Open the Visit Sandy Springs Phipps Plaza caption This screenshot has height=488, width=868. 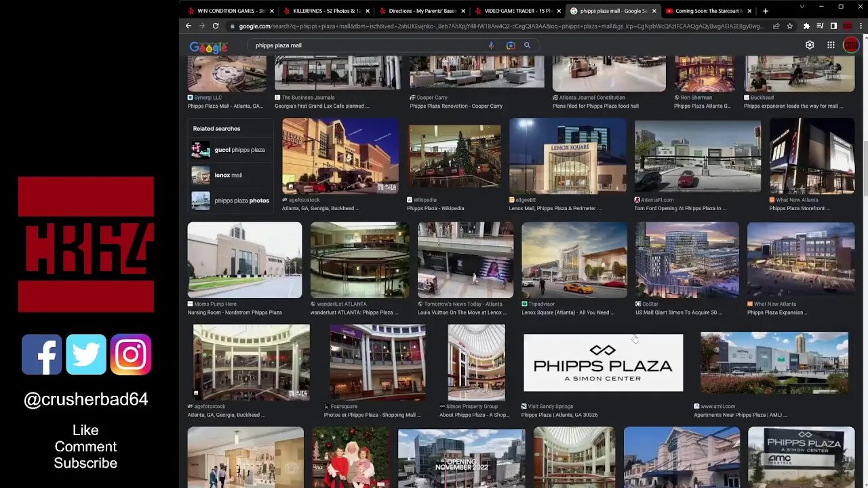click(x=559, y=415)
